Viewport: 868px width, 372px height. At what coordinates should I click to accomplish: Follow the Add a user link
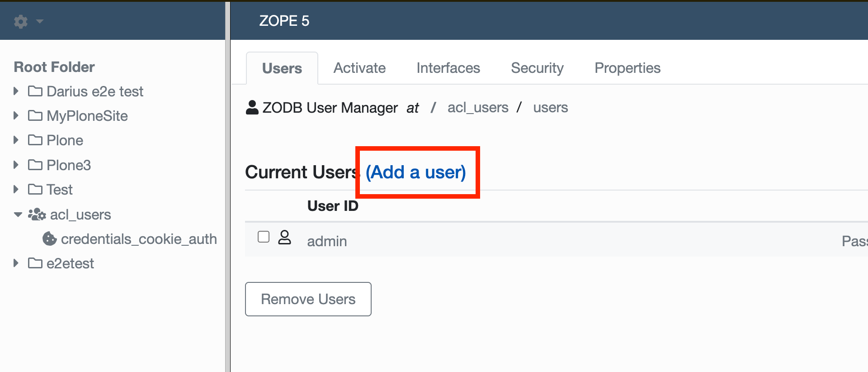click(415, 172)
